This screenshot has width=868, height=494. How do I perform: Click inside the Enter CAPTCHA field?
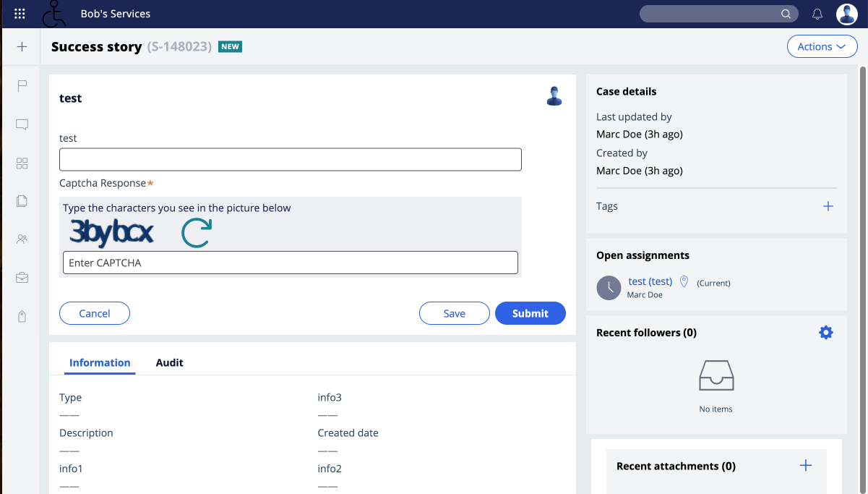[289, 262]
